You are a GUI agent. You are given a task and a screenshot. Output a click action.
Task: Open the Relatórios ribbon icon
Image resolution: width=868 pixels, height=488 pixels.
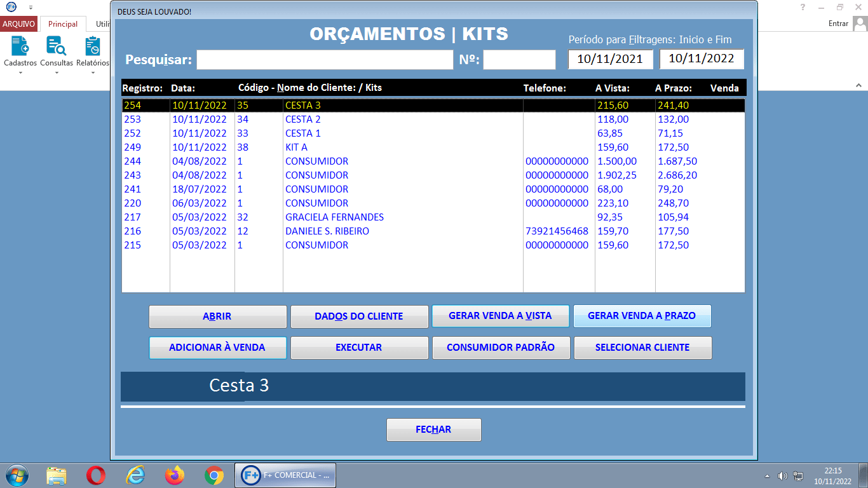(93, 46)
